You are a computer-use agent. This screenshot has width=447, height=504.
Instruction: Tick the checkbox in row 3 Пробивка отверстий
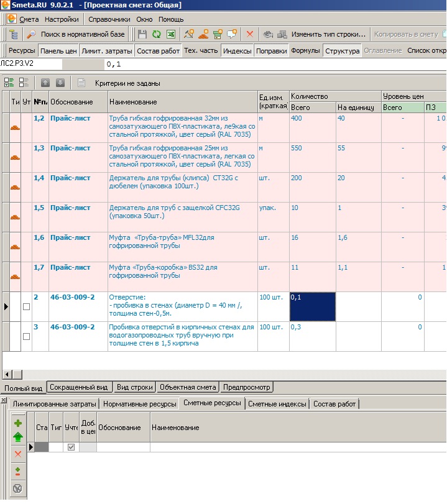[x=26, y=337]
